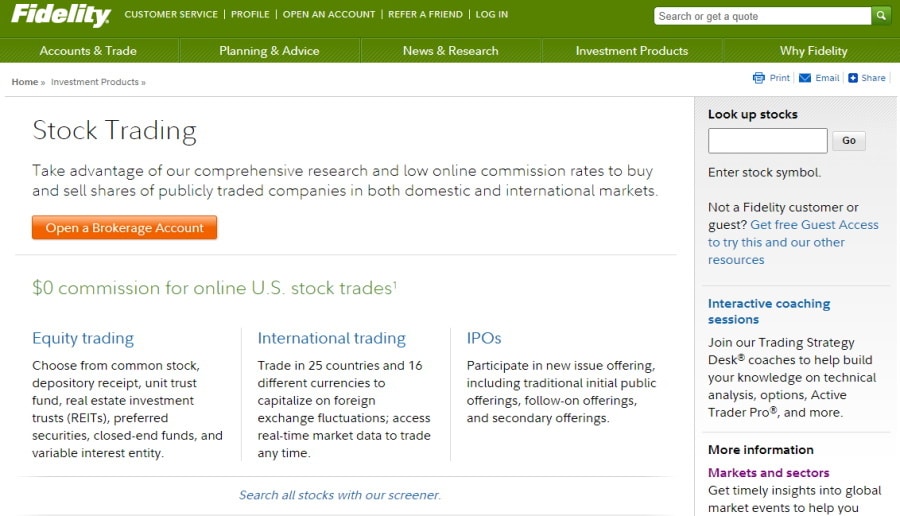Click the Share plus icon
This screenshot has width=900, height=516.
[x=853, y=78]
